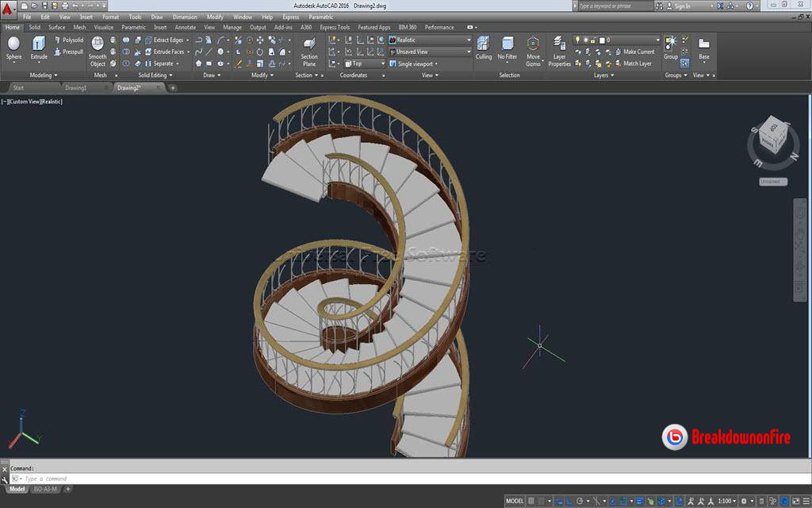
Task: Switch to the Annotate ribbon tab
Action: [x=186, y=28]
